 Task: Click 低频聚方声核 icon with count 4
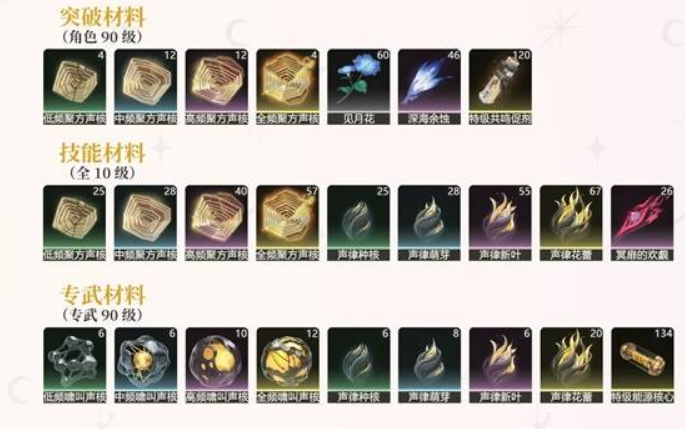[75, 86]
